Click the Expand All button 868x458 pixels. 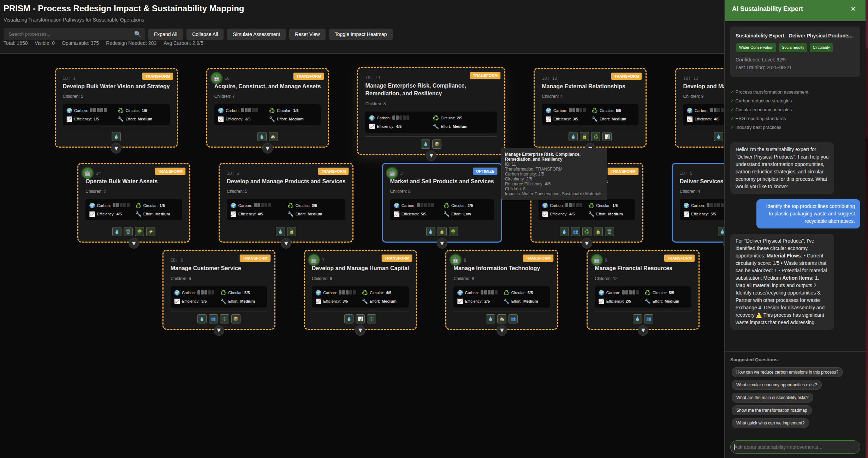pos(165,34)
